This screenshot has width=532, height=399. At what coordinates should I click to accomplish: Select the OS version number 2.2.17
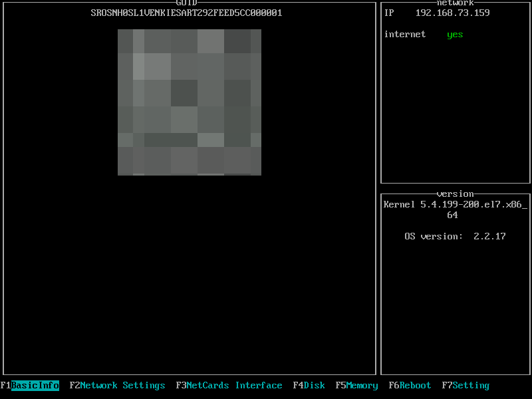click(x=489, y=236)
